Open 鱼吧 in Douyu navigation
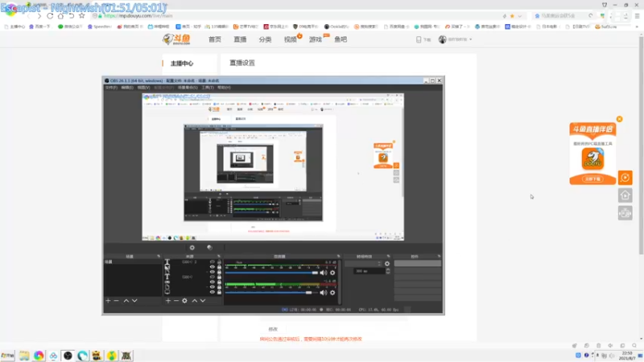 [x=341, y=39]
